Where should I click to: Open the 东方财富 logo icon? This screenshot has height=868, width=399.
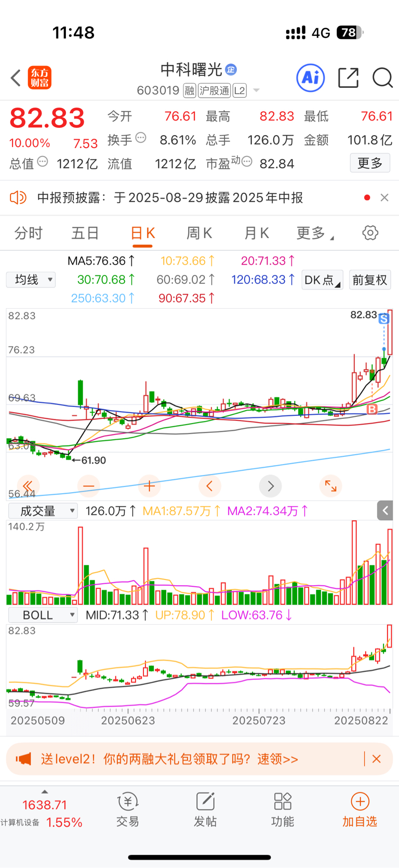(x=39, y=78)
